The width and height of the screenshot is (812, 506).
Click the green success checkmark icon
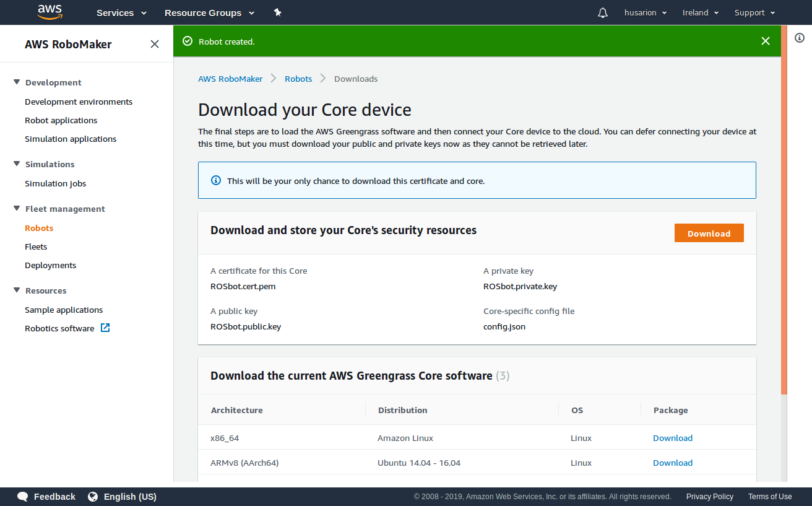(188, 41)
